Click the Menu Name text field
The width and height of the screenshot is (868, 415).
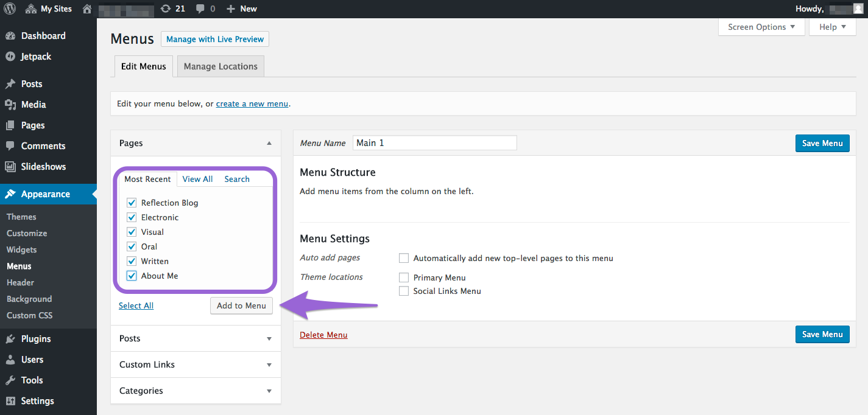coord(434,143)
